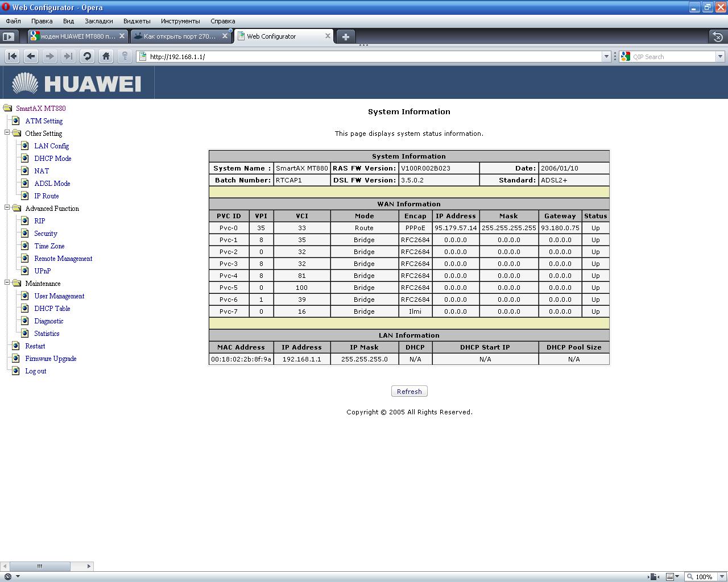Screen dimensions: 728x582
Task: Open the DHCP Mode link
Action: tap(53, 158)
